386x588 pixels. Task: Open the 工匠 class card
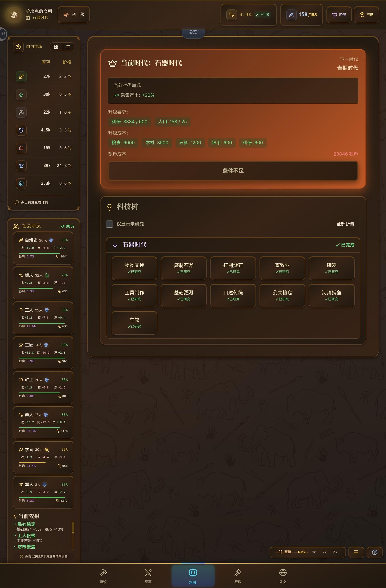[43, 353]
